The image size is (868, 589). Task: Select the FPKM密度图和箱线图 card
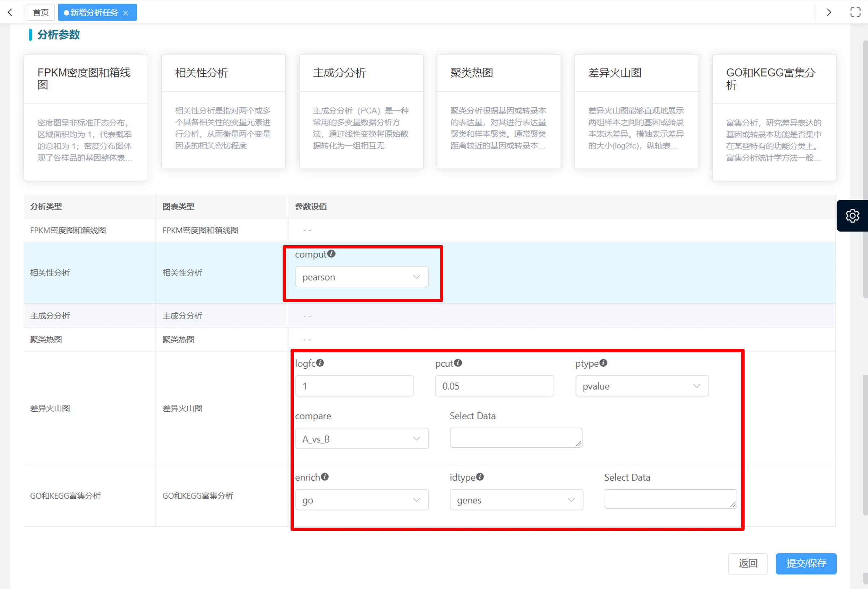point(86,118)
